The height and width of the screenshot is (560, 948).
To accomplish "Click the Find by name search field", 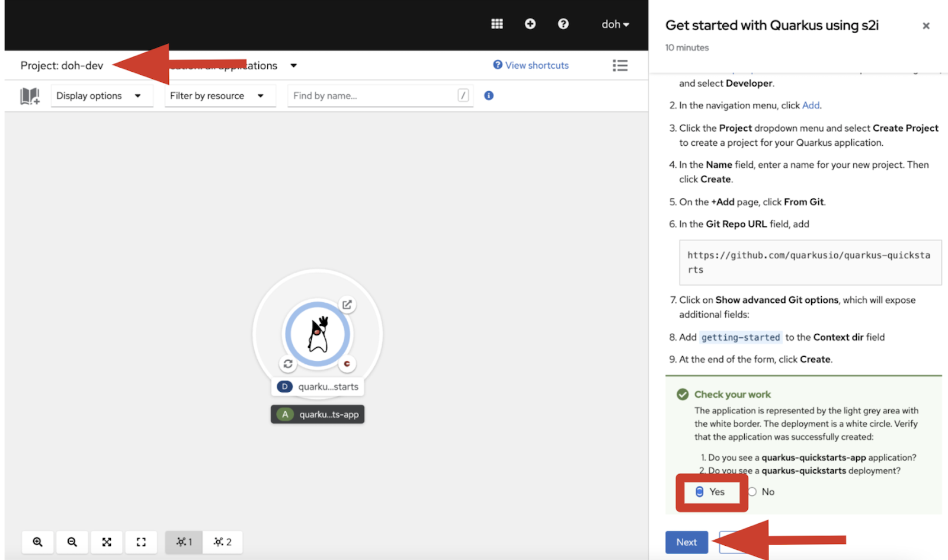I will click(373, 96).
